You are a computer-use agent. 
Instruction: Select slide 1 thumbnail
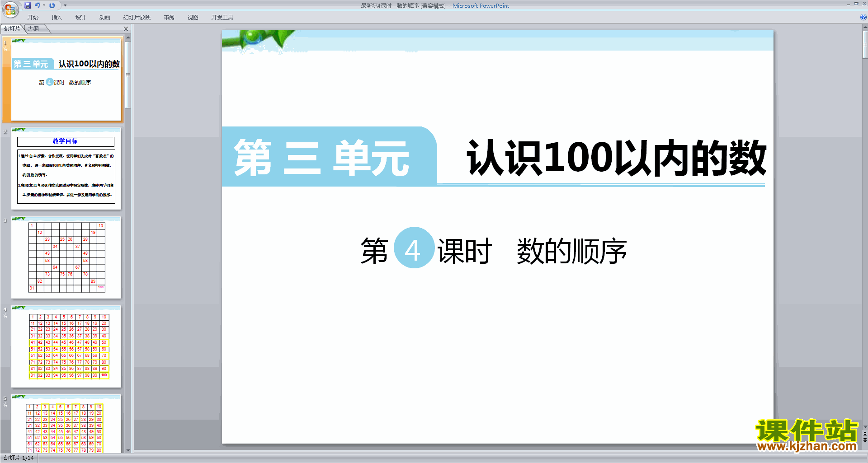coord(66,80)
